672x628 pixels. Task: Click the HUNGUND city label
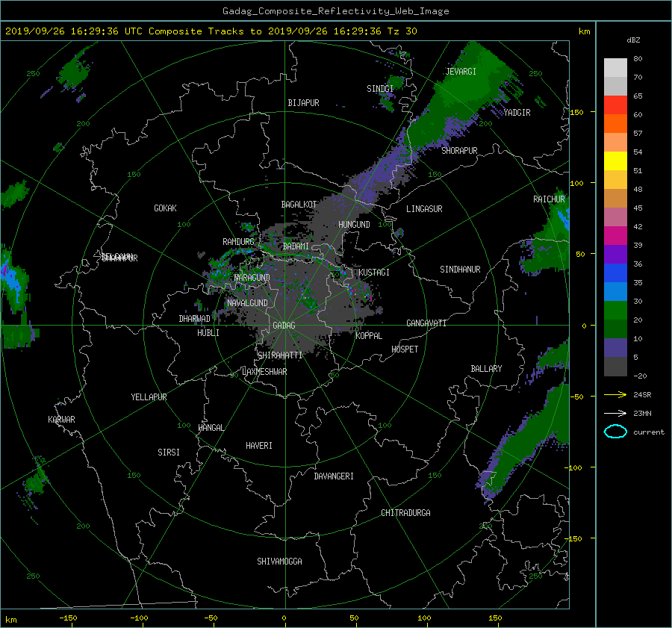(x=354, y=225)
